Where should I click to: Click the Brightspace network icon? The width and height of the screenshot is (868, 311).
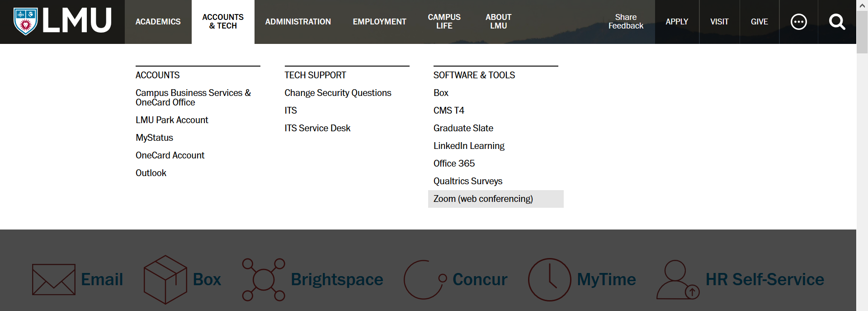point(264,280)
